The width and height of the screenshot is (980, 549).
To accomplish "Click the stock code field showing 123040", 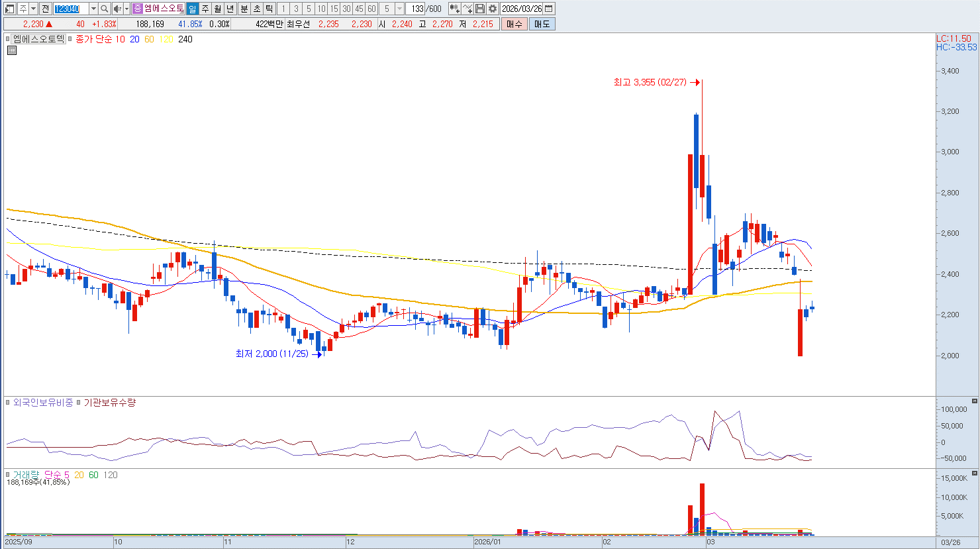I will (70, 9).
